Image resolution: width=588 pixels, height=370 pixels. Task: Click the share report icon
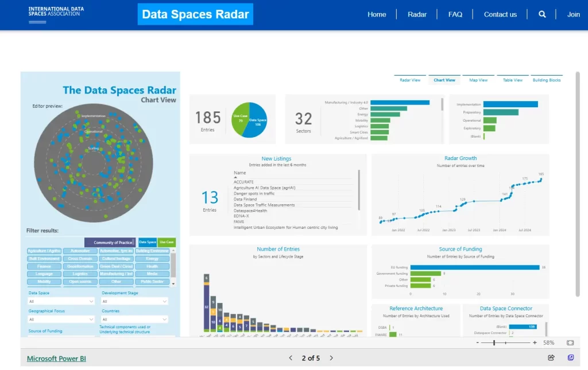tap(551, 358)
